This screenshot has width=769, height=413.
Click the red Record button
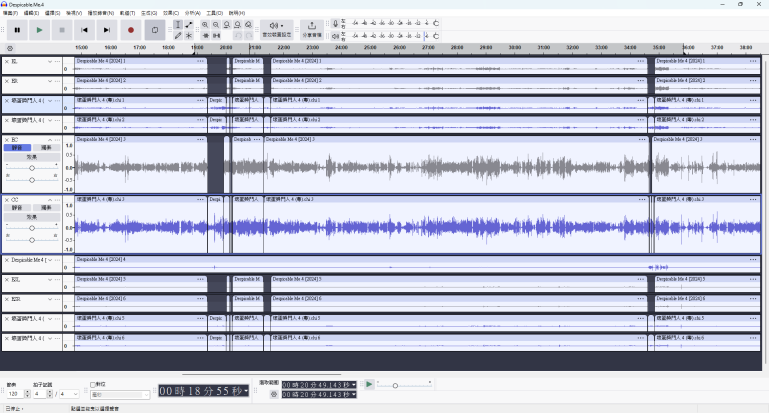pos(130,30)
